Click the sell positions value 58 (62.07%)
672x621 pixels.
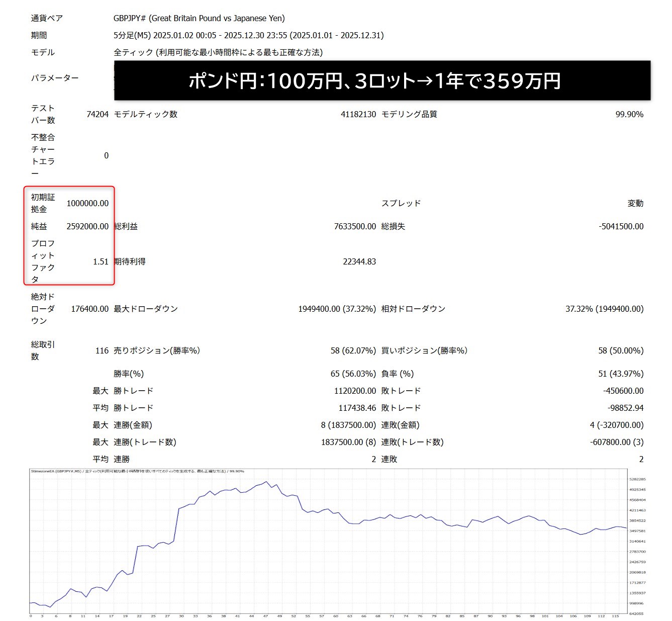[353, 350]
